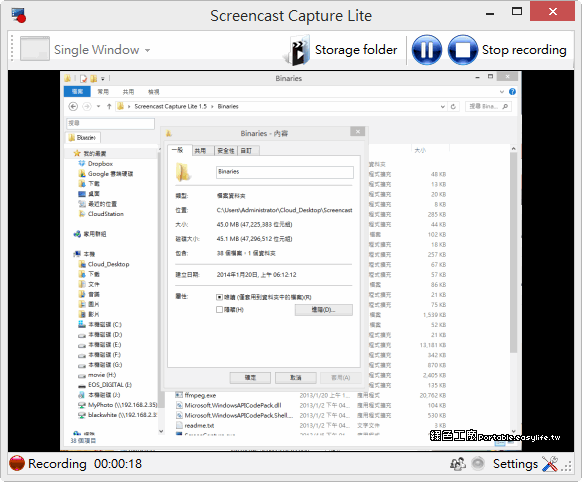Click the drive (F:) entry in navigation tree
This screenshot has width=582, height=482.
(100, 355)
